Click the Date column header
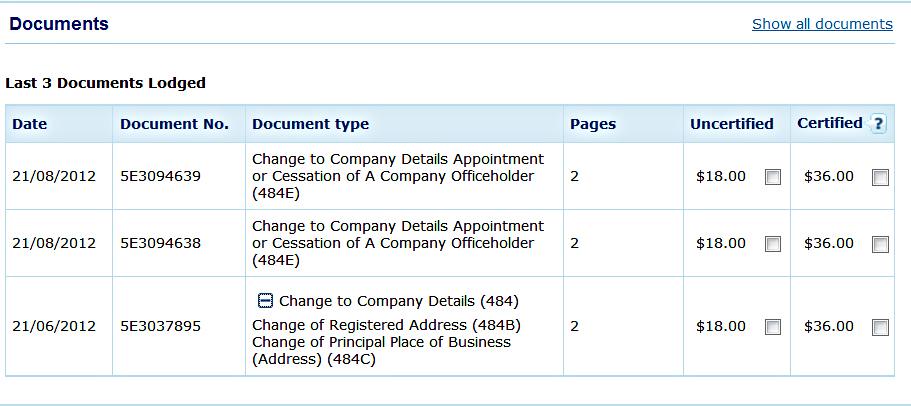This screenshot has width=911, height=406. [30, 124]
